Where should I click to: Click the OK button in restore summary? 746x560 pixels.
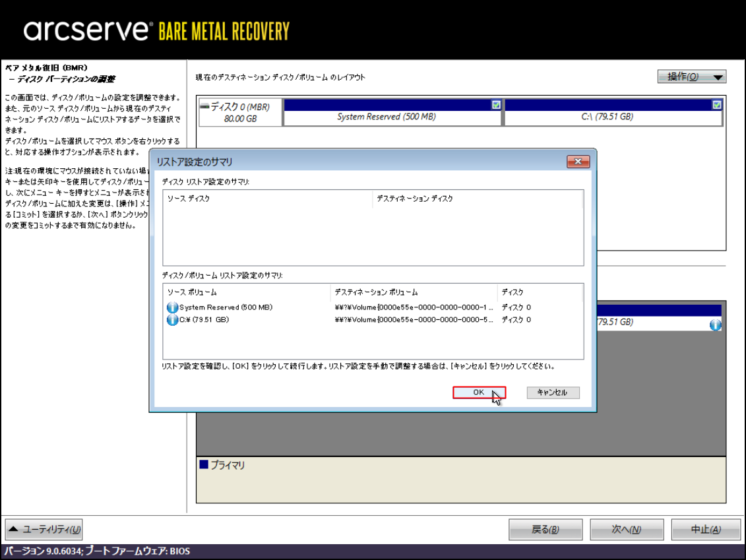479,392
